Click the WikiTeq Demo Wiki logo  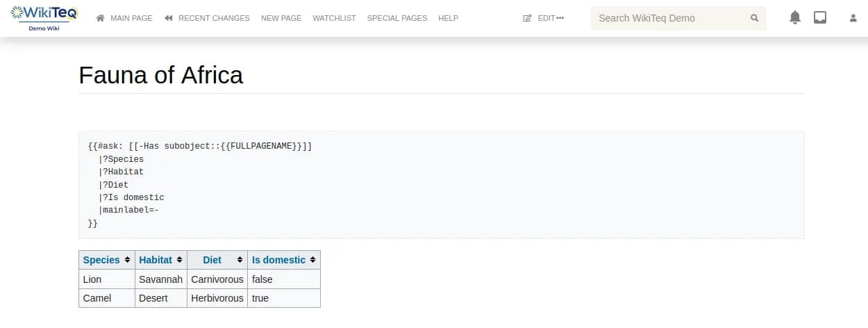point(44,18)
